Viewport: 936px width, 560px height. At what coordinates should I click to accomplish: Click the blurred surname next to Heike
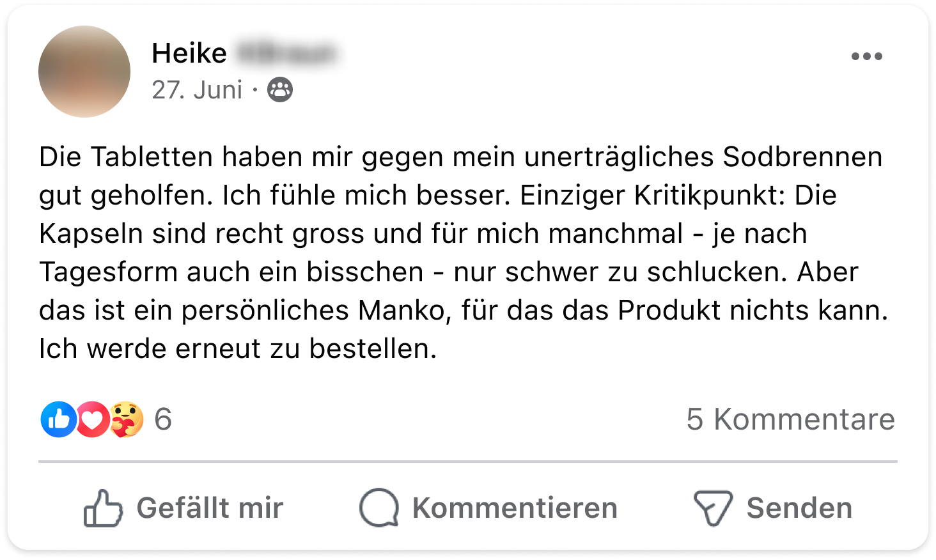coord(285,53)
